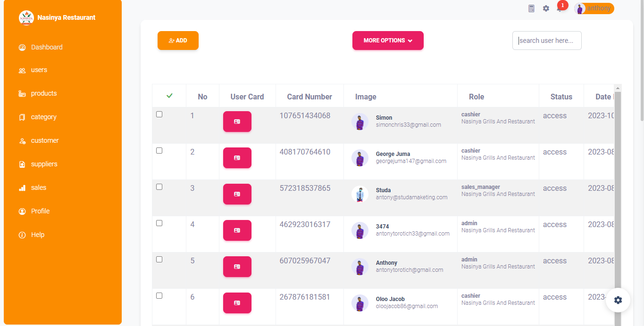Open the calculator icon in top bar

coord(531,8)
